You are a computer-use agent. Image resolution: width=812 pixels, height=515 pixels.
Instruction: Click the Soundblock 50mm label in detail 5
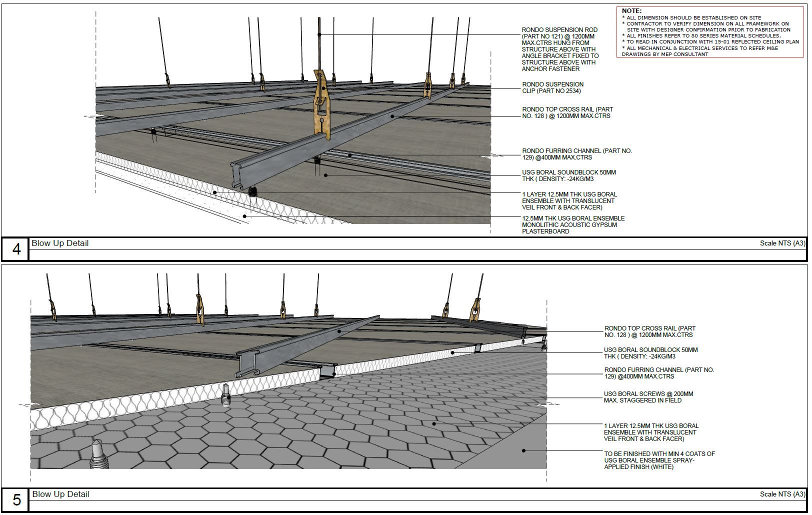tap(650, 353)
